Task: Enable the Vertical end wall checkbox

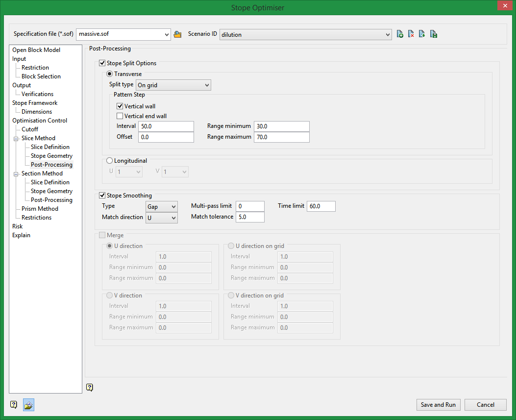Action: 120,116
